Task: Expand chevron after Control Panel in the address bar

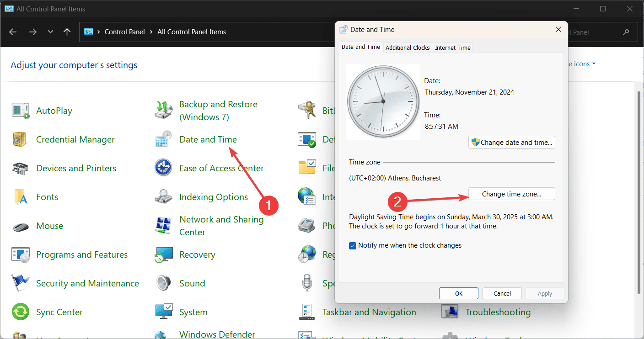Action: tap(151, 32)
